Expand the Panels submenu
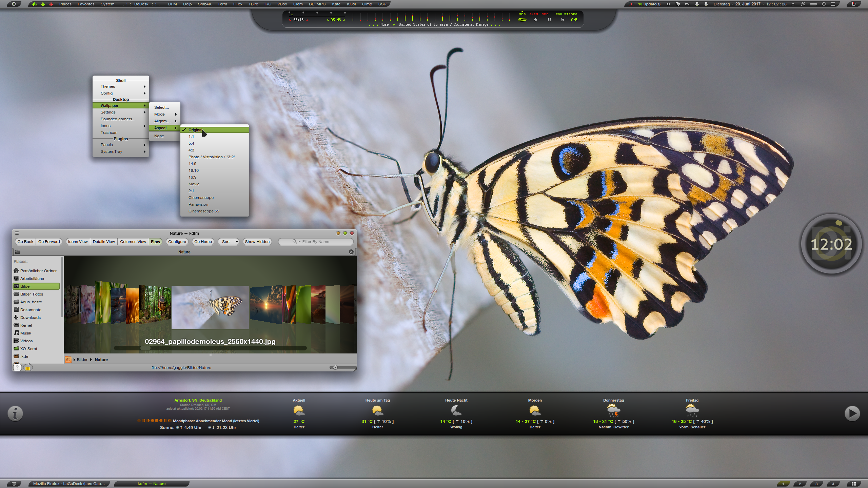This screenshot has height=488, width=868. (x=121, y=145)
